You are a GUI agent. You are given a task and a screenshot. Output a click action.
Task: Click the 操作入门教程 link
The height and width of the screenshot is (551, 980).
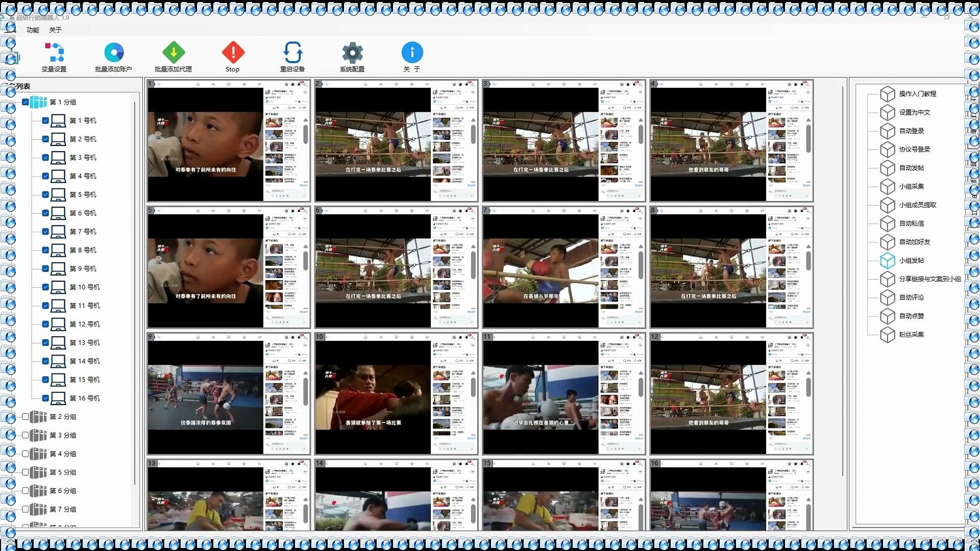917,94
